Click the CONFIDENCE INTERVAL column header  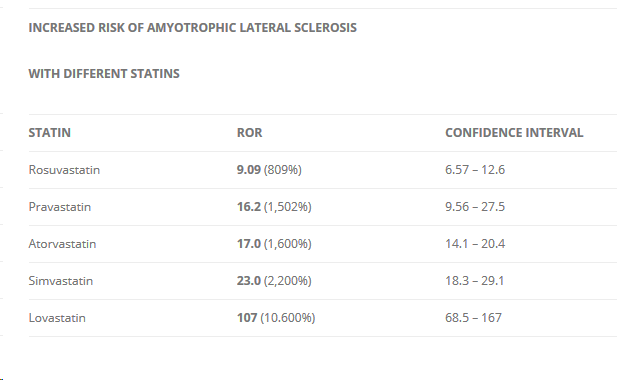(x=514, y=133)
